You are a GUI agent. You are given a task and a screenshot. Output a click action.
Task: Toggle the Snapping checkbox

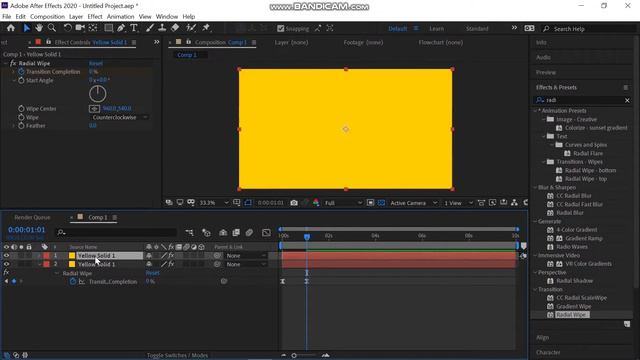point(280,29)
